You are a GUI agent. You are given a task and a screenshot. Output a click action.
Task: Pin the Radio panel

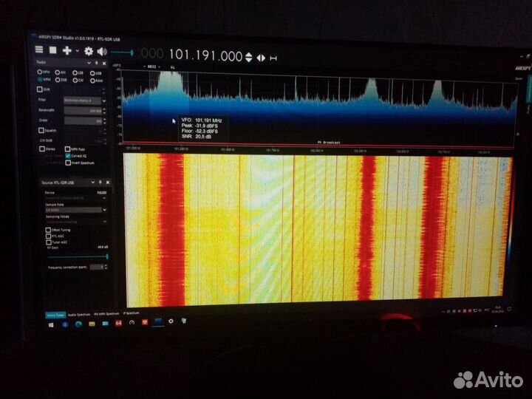coord(97,63)
